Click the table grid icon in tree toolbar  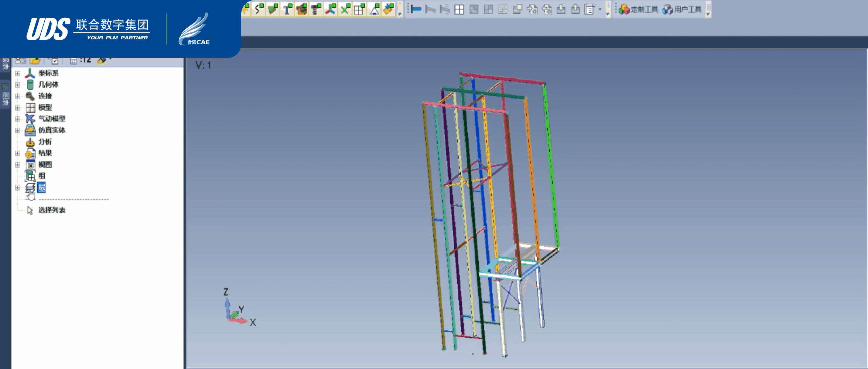(x=74, y=61)
